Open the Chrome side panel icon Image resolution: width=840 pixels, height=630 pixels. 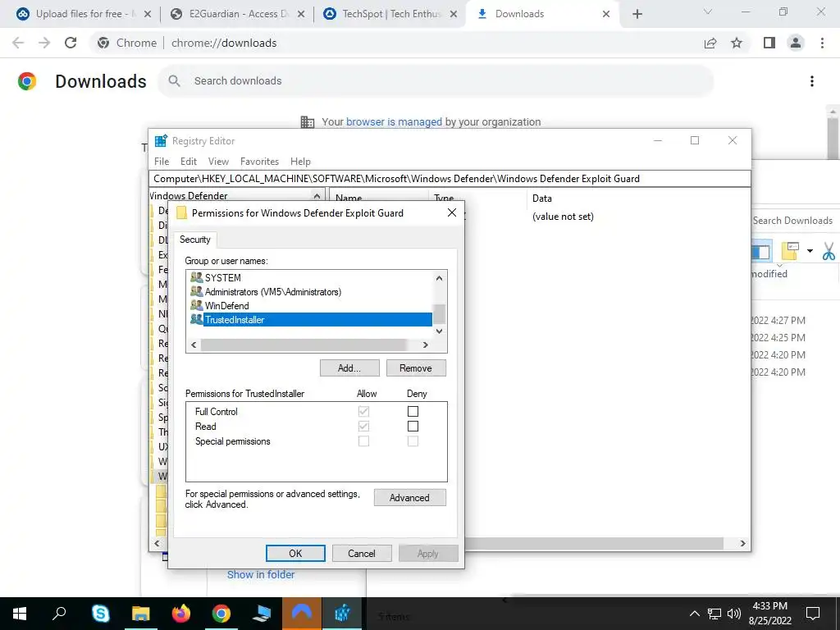tap(769, 43)
